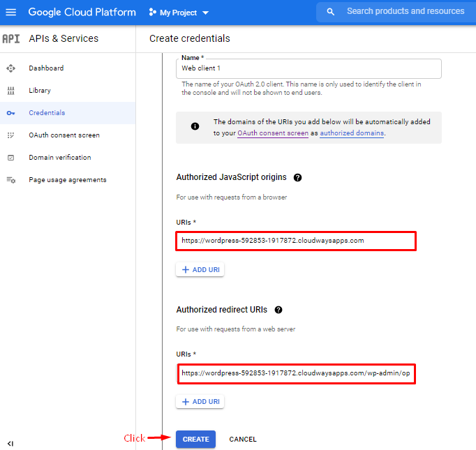Click the Authorized JavaScript origins heading

pos(231,177)
